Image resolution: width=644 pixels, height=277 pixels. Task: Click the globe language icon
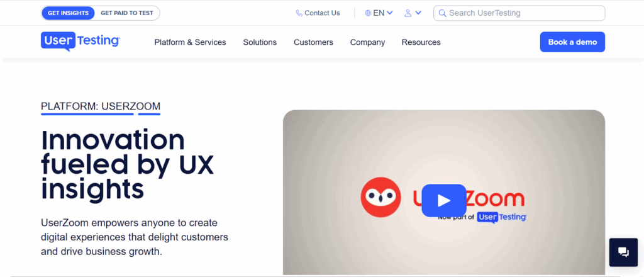(368, 13)
